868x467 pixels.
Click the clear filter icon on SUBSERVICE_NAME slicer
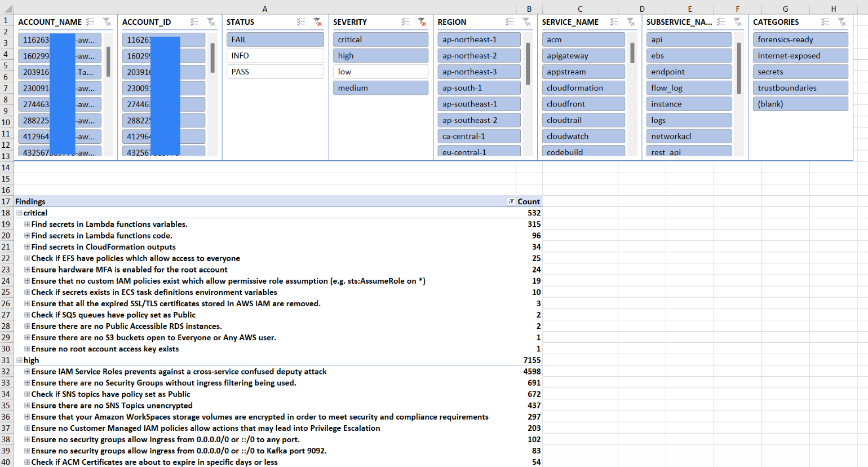[737, 22]
